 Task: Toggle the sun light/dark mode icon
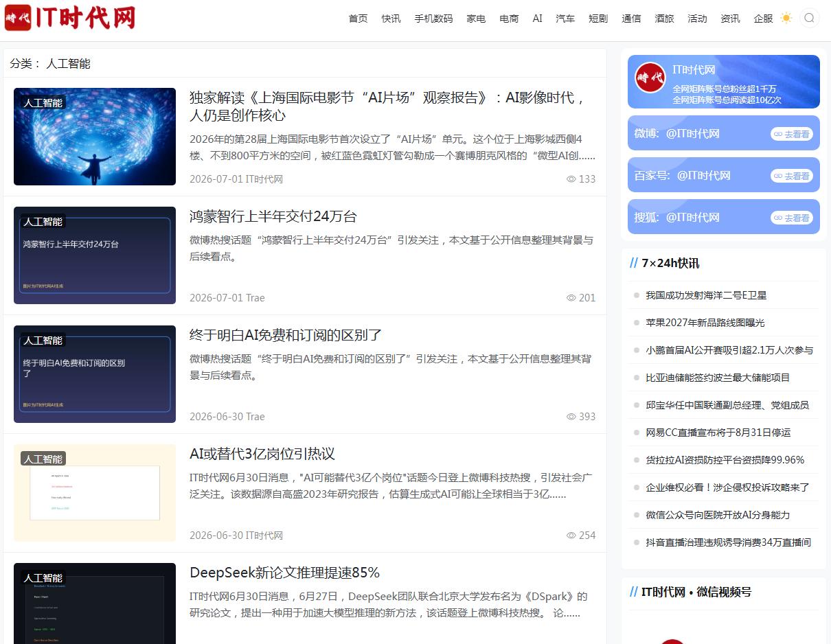pyautogui.click(x=786, y=18)
